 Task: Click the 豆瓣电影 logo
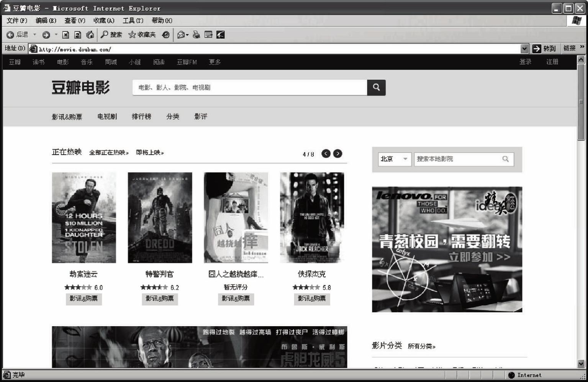[x=81, y=88]
